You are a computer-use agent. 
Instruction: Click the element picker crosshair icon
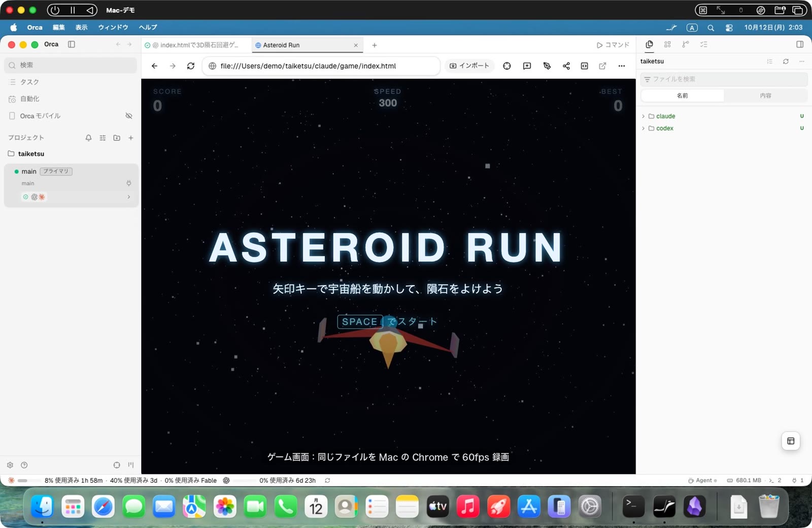point(506,66)
